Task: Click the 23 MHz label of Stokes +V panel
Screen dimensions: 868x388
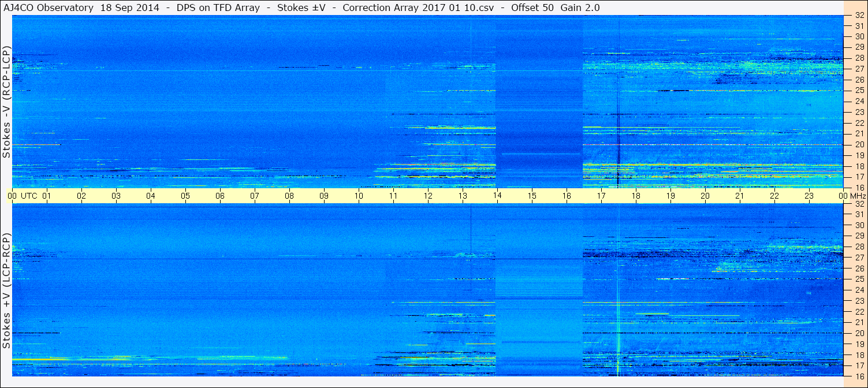Action: (x=859, y=301)
